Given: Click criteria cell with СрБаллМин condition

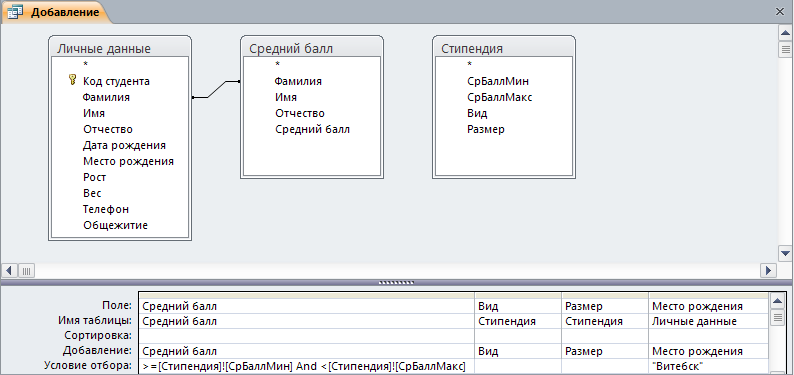Looking at the screenshot, I should pyautogui.click(x=306, y=365).
